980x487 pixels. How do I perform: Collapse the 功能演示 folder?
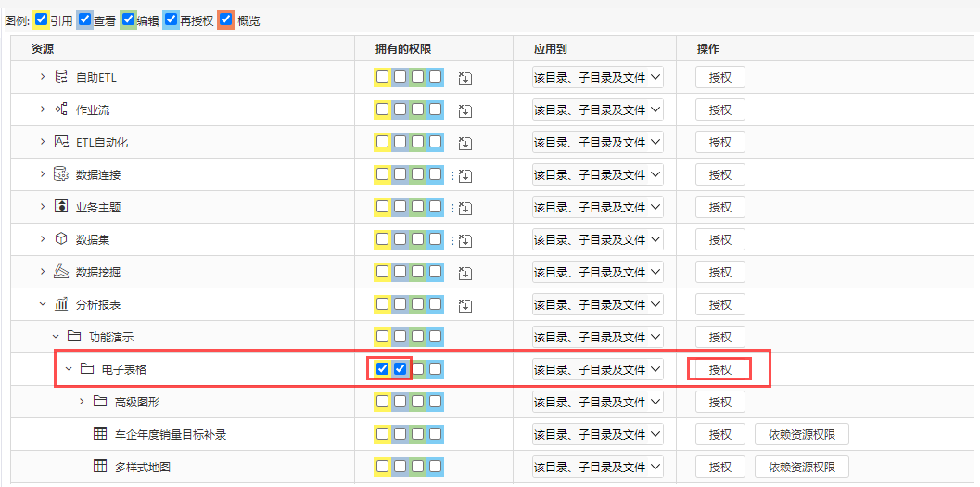pyautogui.click(x=56, y=337)
